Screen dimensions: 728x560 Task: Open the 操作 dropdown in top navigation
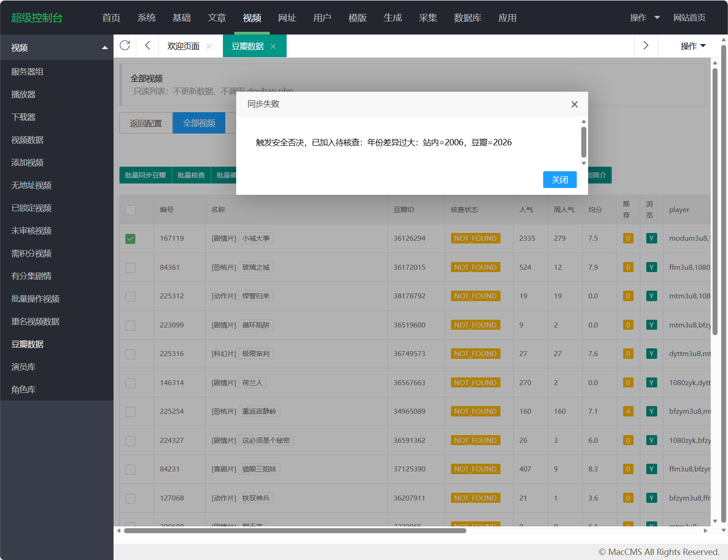pyautogui.click(x=644, y=18)
